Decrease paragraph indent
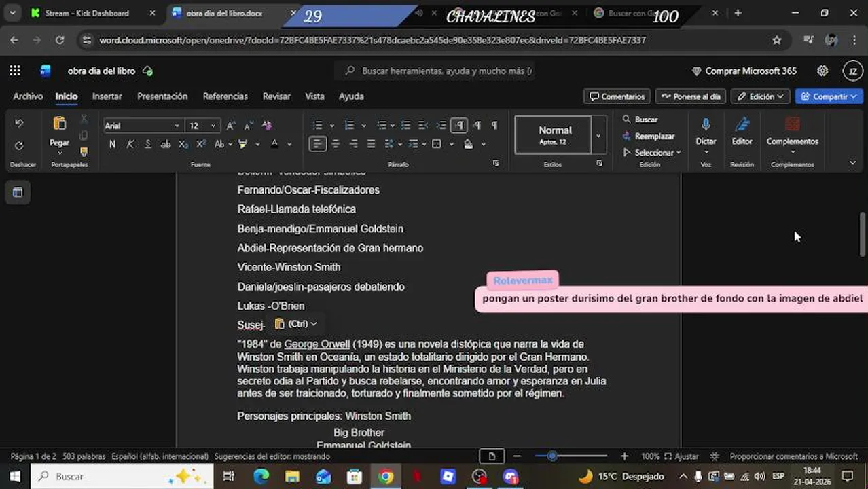Screen dimensions: 868x489 click(x=423, y=126)
